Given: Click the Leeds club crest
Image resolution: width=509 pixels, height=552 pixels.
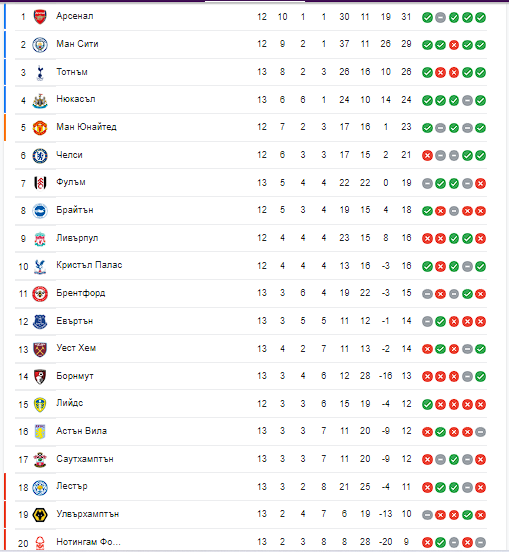Looking at the screenshot, I should [40, 404].
